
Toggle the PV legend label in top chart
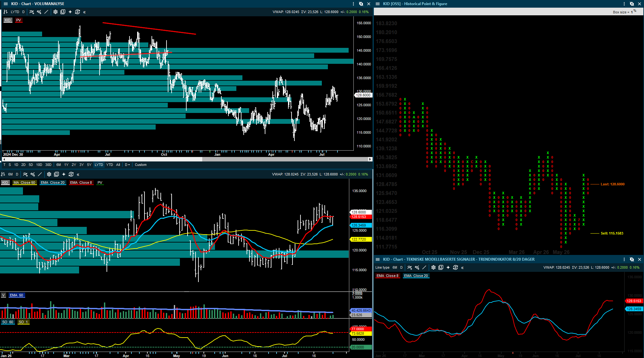click(19, 20)
